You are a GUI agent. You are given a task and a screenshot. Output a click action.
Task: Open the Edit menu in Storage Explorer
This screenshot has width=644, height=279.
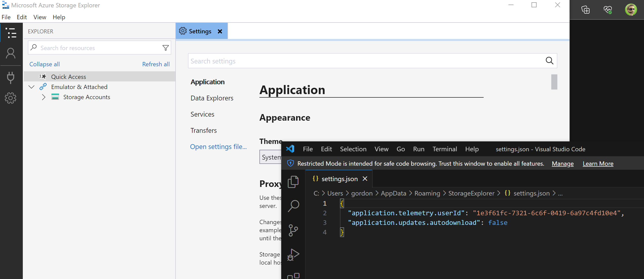click(22, 17)
